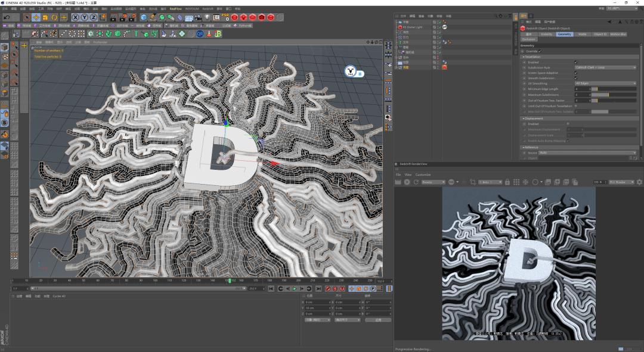Click the Customize menu in RenderView
The image size is (644, 352).
coord(423,174)
